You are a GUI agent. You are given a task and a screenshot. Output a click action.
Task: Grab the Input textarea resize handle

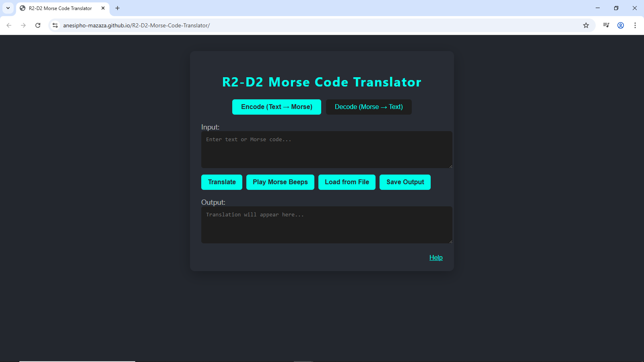click(x=450, y=166)
